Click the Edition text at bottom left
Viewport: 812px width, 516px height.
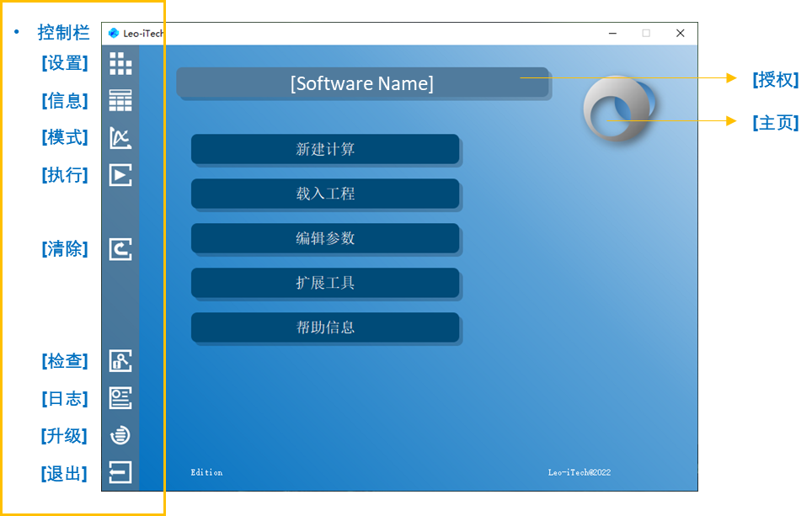tap(206, 472)
